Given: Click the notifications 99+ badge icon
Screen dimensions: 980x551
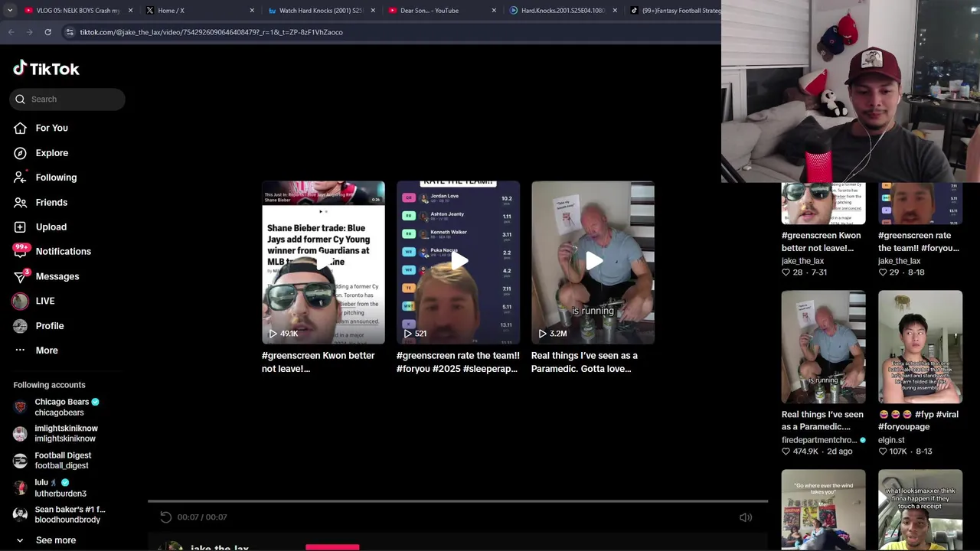Looking at the screenshot, I should 21,250.
